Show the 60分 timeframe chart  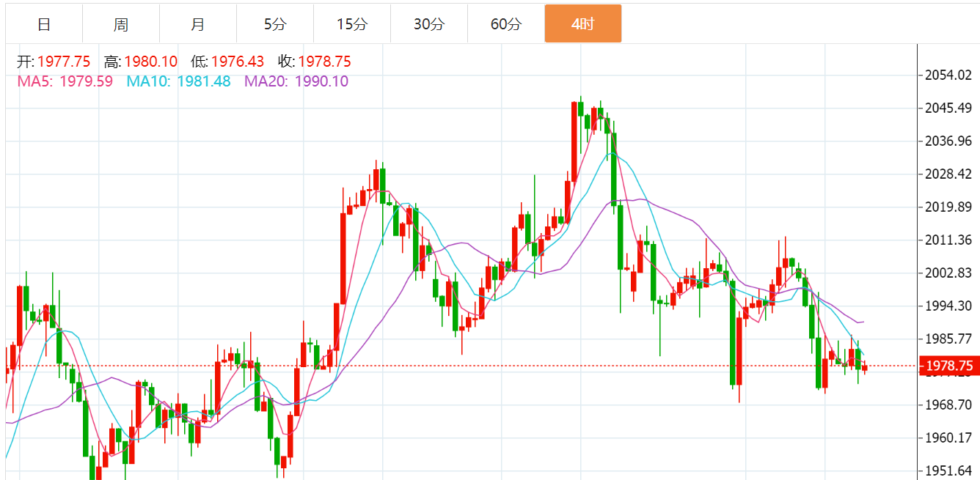coord(506,24)
